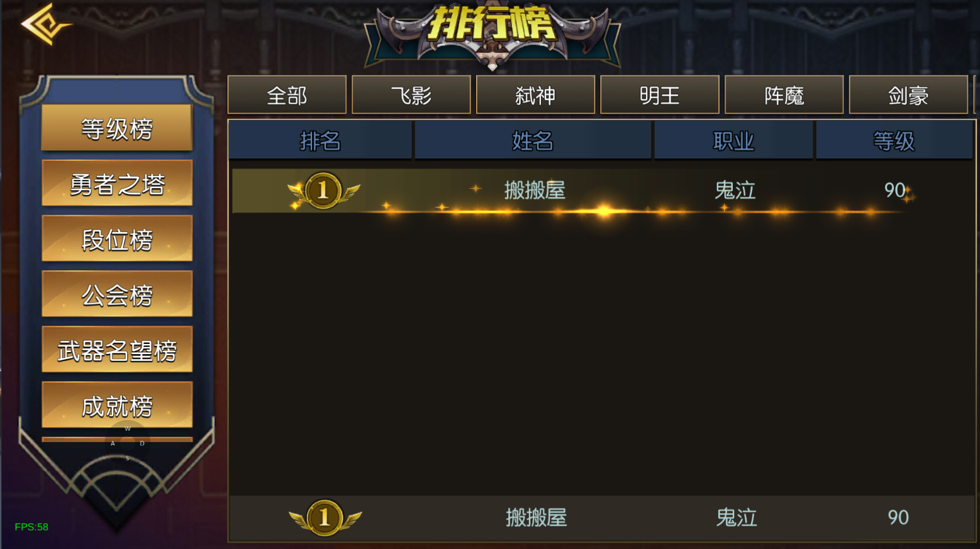The image size is (980, 549).
Task: Filter by 弑神 class tab
Action: pos(535,95)
